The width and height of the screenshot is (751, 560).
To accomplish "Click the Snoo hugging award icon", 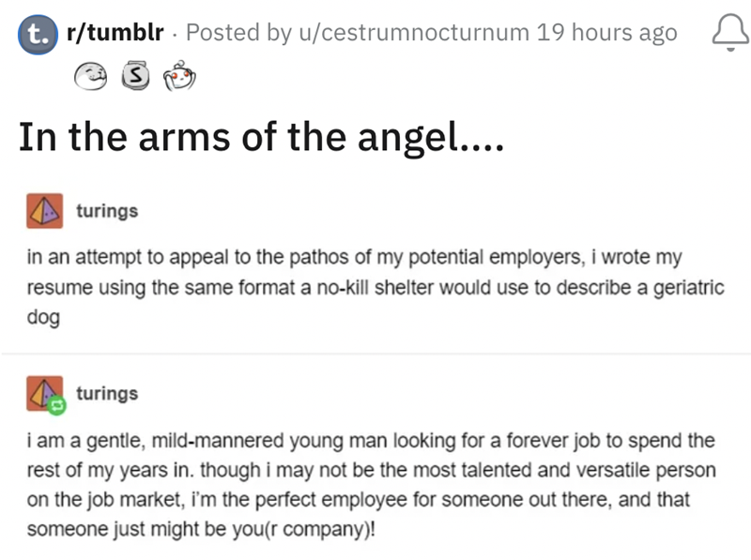I will (x=176, y=73).
